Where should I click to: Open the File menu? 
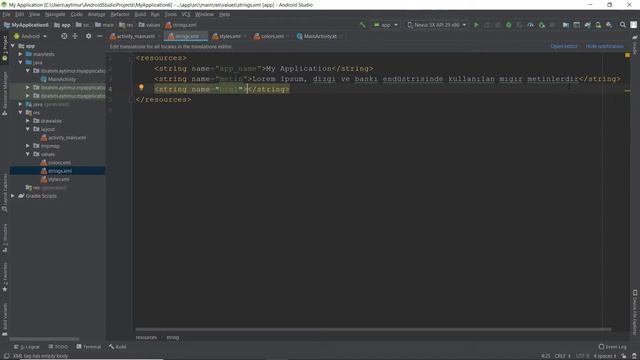[7, 14]
